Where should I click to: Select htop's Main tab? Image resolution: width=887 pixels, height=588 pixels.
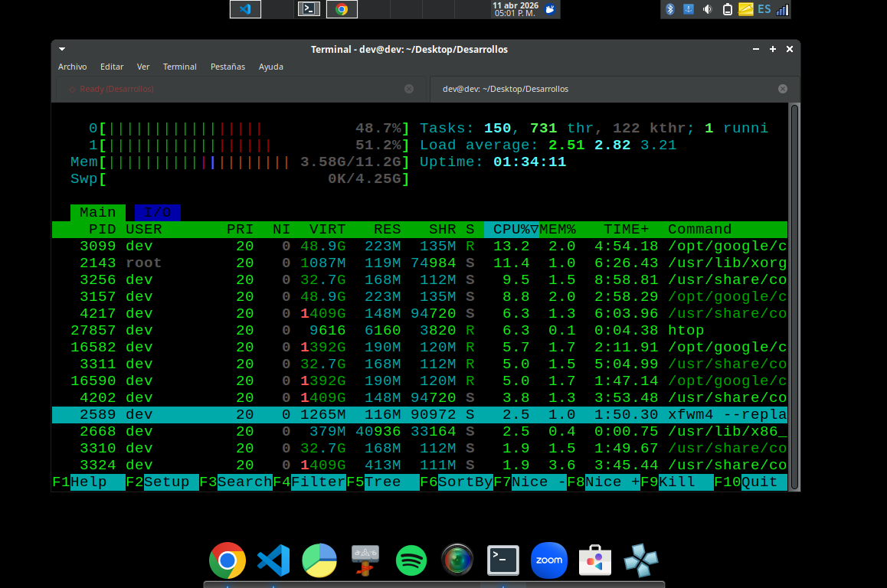pyautogui.click(x=98, y=213)
